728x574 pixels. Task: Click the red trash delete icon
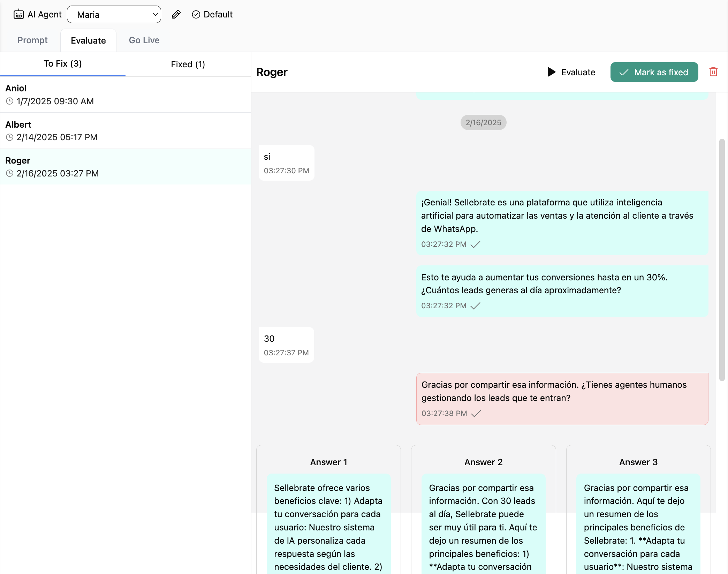click(x=713, y=72)
